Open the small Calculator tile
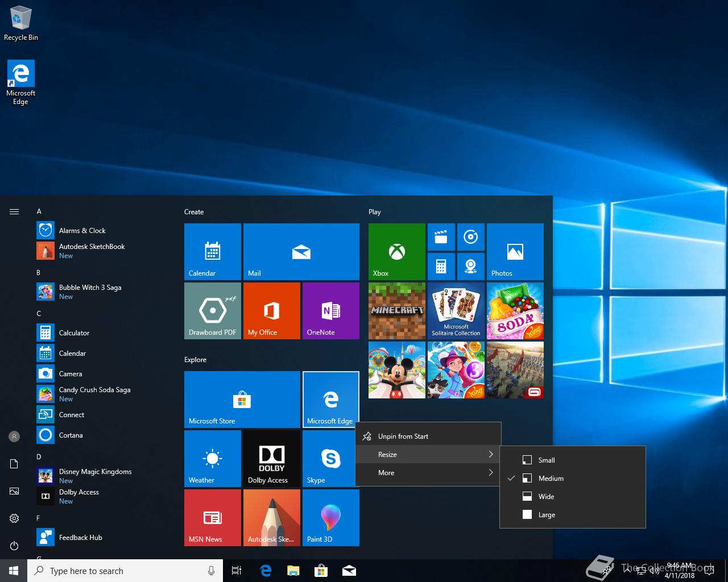This screenshot has width=728, height=582. 441,267
